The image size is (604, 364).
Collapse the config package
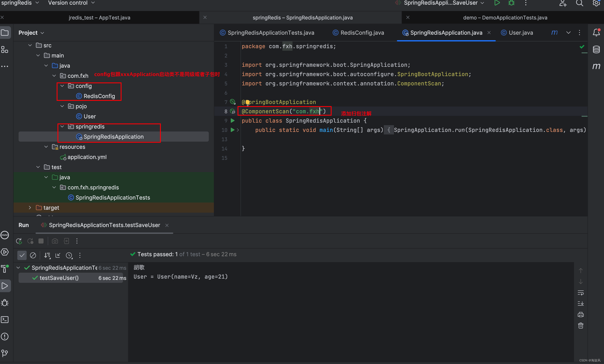[62, 86]
